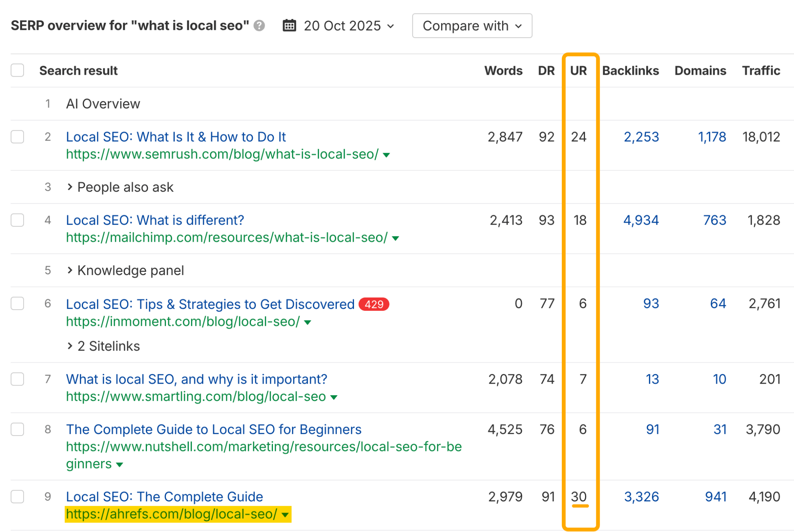Sort results by the UR column header
This screenshot has width=794, height=532.
click(x=579, y=71)
